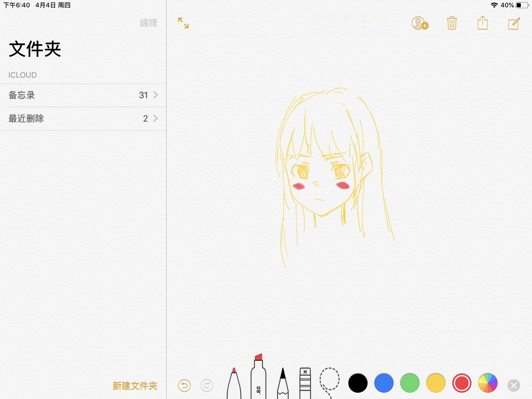Screen dimensions: 532x399
Task: Open the 备忘录 folder from the sidebar
Action: tap(52, 95)
